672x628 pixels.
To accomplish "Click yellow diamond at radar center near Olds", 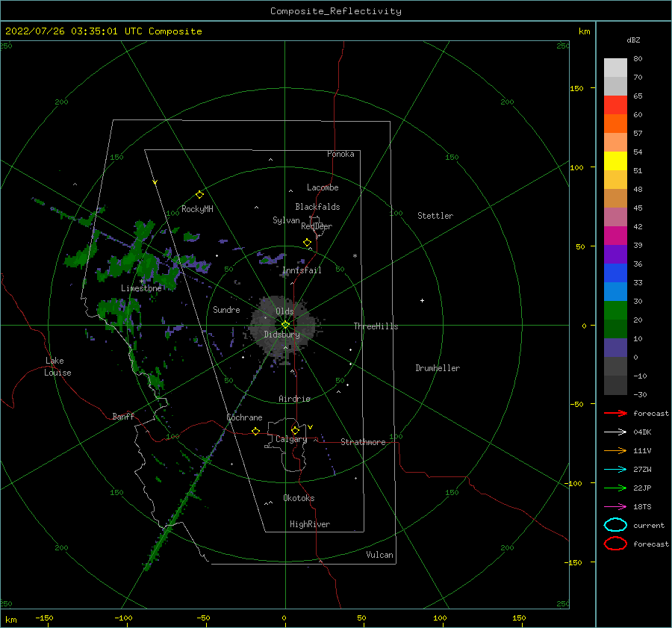I will click(x=285, y=325).
